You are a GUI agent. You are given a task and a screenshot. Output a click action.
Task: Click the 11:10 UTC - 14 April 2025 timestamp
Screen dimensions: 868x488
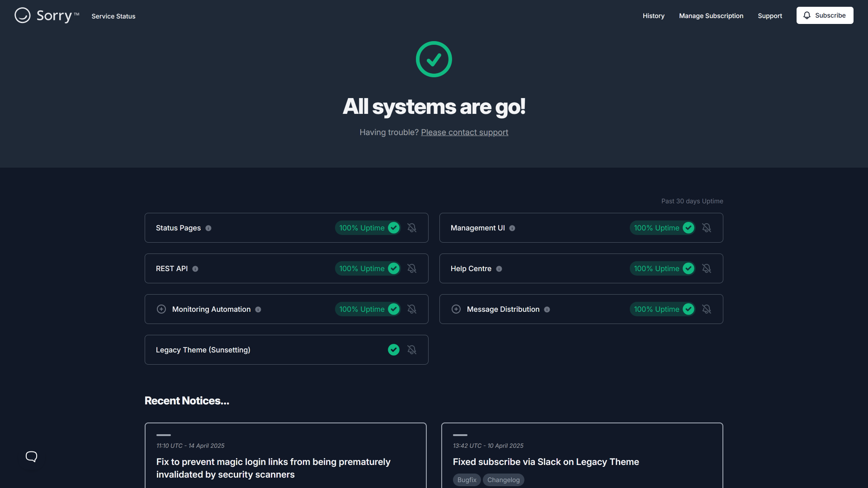(x=190, y=446)
